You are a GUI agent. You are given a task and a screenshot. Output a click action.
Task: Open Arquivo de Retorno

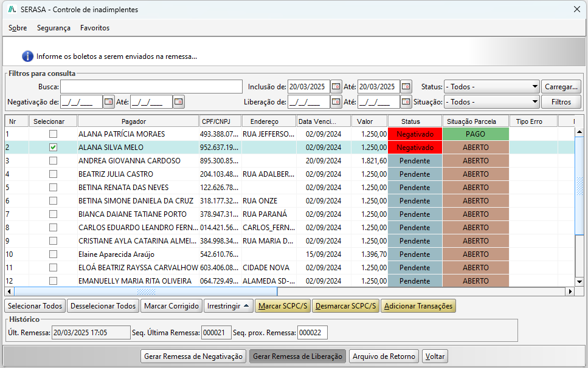(x=384, y=356)
